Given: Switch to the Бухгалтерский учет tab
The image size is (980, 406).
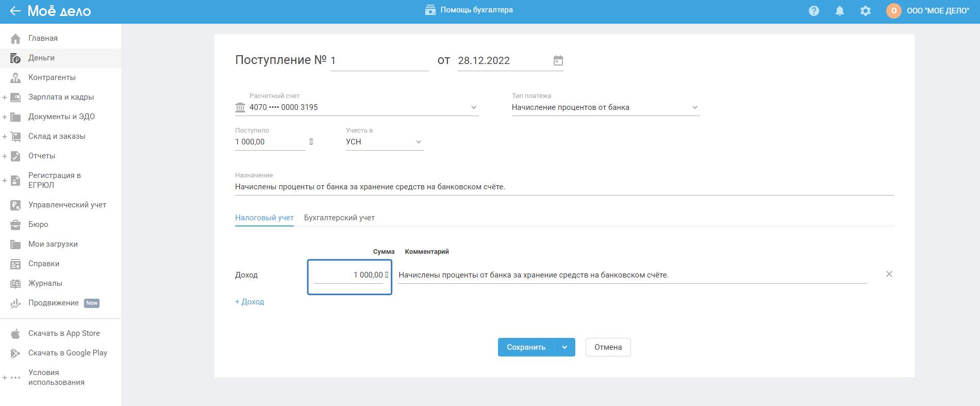Looking at the screenshot, I should 339,218.
